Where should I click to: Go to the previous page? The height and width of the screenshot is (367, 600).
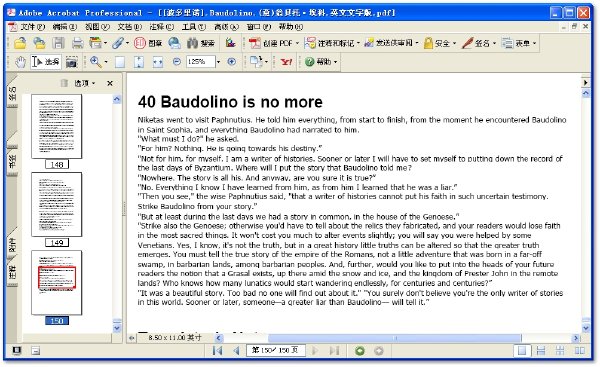[x=236, y=351]
